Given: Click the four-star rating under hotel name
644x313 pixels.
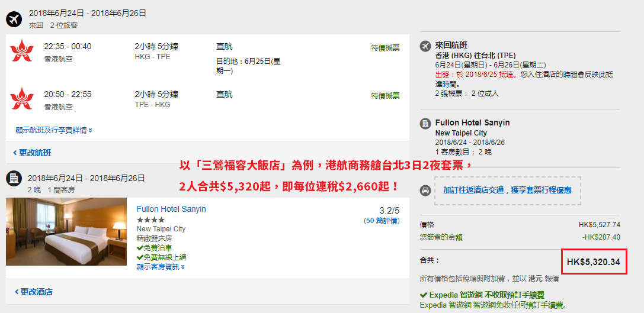Looking at the screenshot, I should tap(150, 220).
